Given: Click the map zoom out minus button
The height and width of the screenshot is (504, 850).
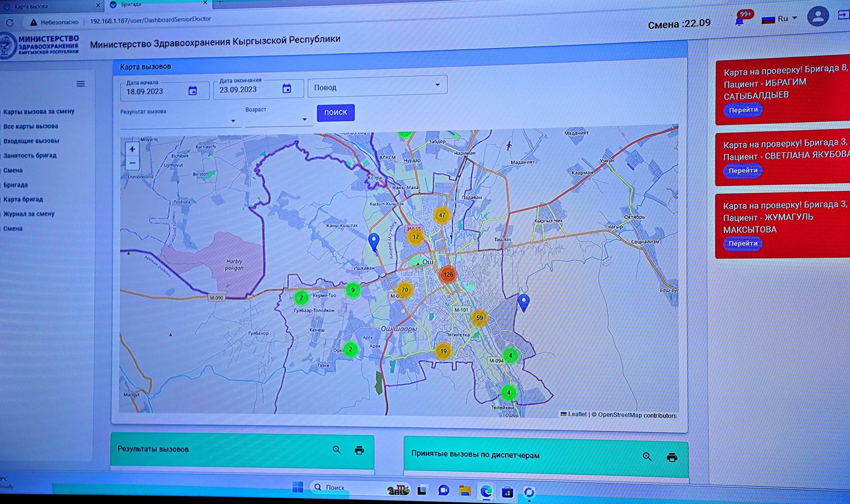Looking at the screenshot, I should [132, 163].
